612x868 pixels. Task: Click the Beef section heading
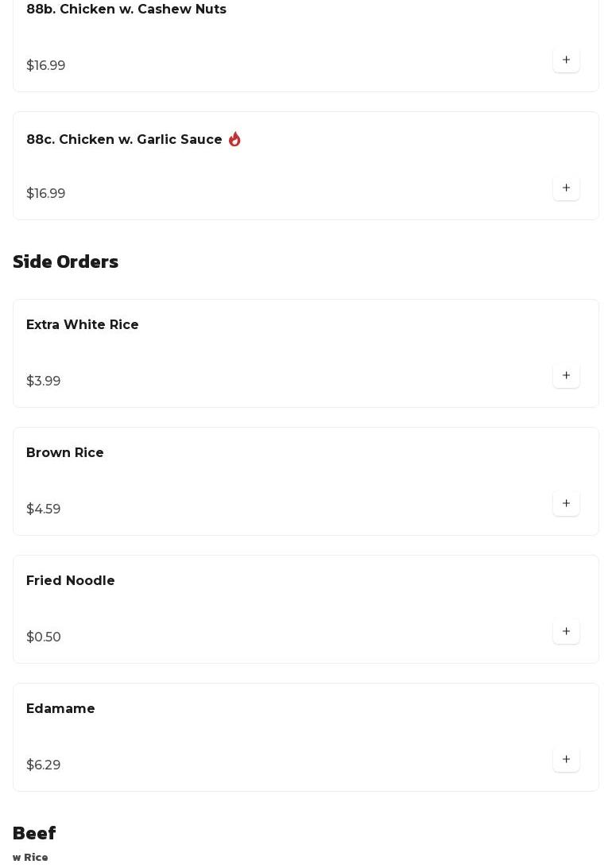[x=34, y=833]
